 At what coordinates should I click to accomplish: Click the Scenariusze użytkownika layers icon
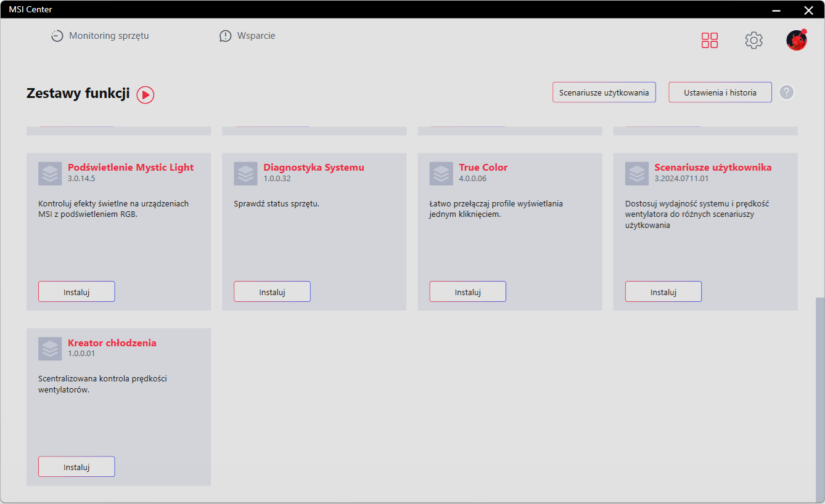(637, 174)
